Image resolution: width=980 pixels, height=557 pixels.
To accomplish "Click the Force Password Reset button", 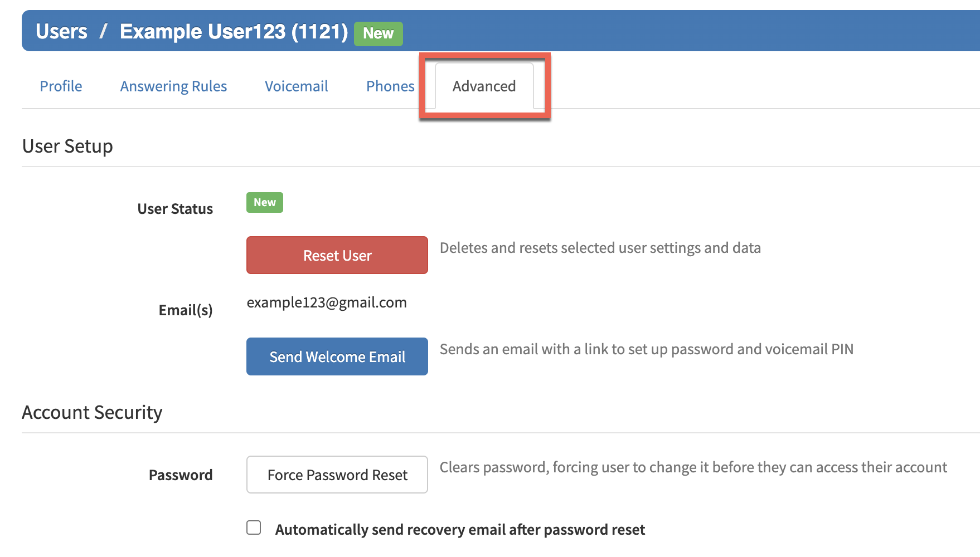I will coord(337,475).
